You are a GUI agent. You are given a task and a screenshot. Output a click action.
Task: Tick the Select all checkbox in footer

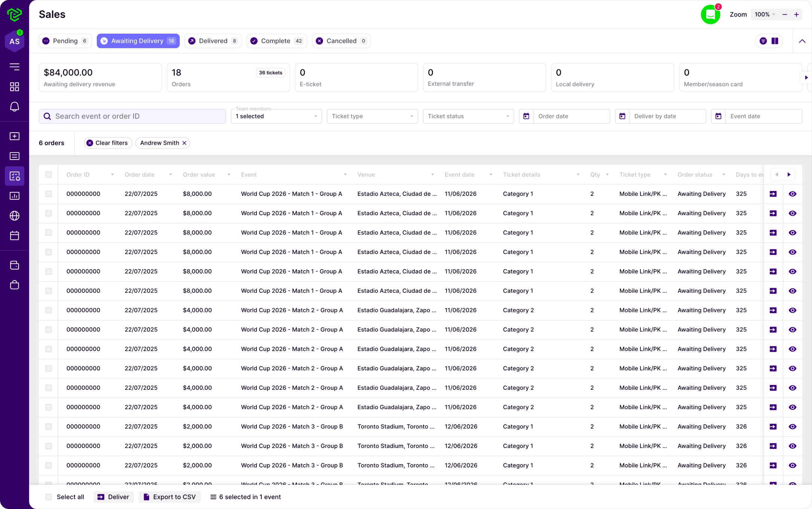pos(49,497)
